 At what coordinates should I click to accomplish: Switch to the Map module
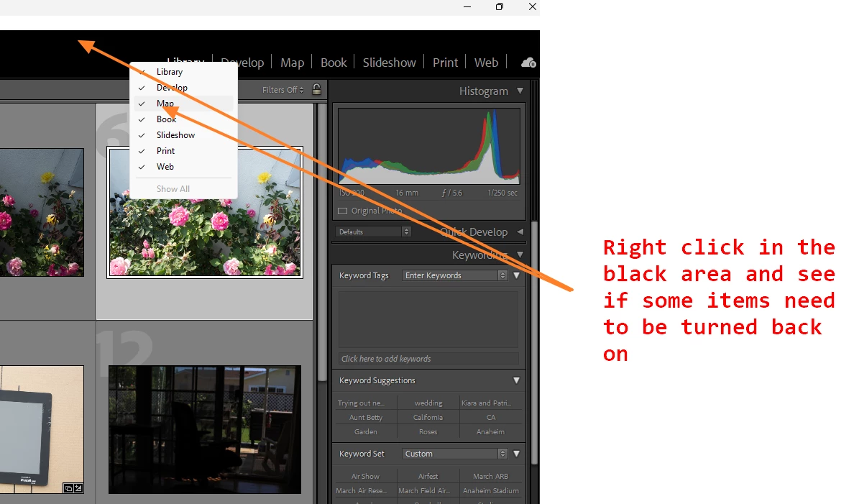pyautogui.click(x=292, y=63)
